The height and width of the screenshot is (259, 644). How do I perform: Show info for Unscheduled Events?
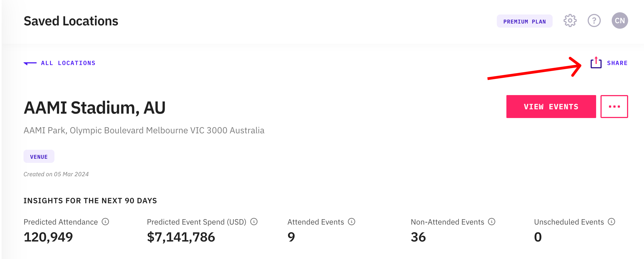coord(611,222)
